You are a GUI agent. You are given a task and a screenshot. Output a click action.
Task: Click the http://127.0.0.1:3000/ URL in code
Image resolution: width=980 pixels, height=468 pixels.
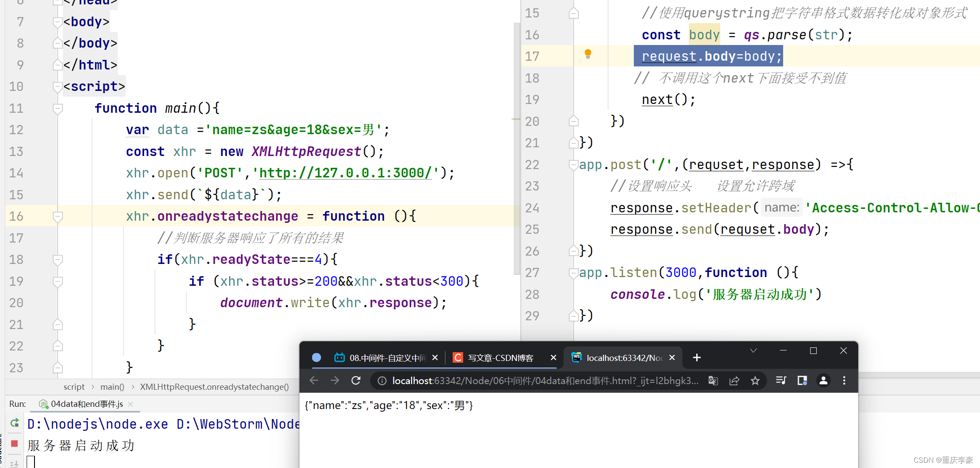[345, 173]
